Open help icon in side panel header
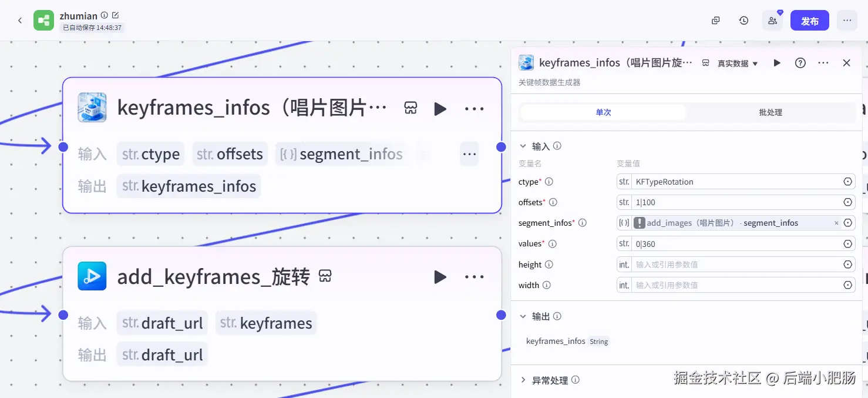The image size is (868, 398). point(800,63)
